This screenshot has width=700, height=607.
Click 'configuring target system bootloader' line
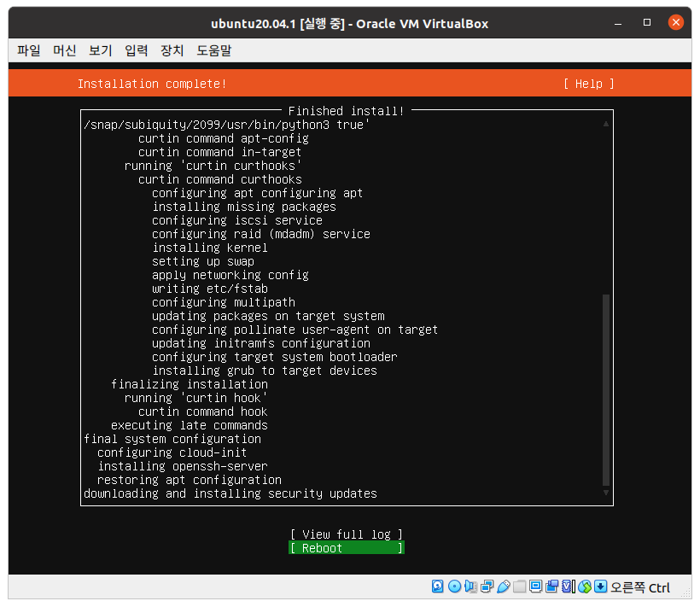coord(275,357)
